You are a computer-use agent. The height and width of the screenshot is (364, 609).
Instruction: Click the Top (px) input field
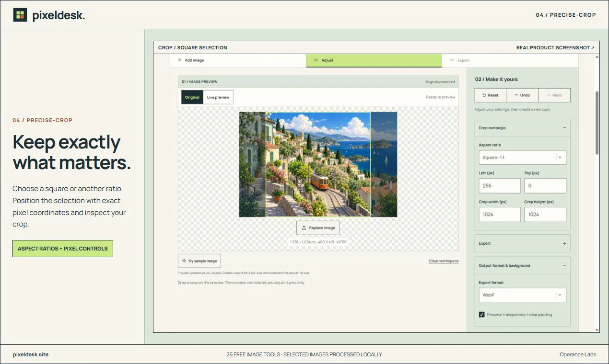[545, 185]
